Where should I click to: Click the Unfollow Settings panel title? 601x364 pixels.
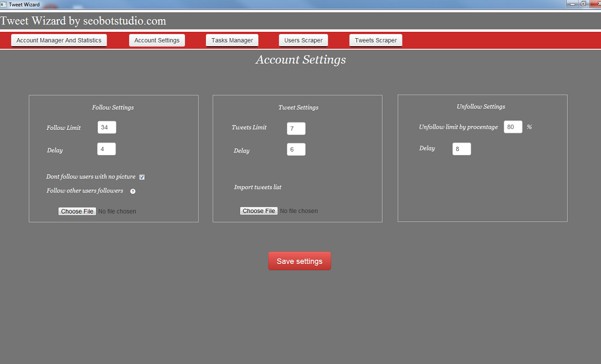(481, 107)
